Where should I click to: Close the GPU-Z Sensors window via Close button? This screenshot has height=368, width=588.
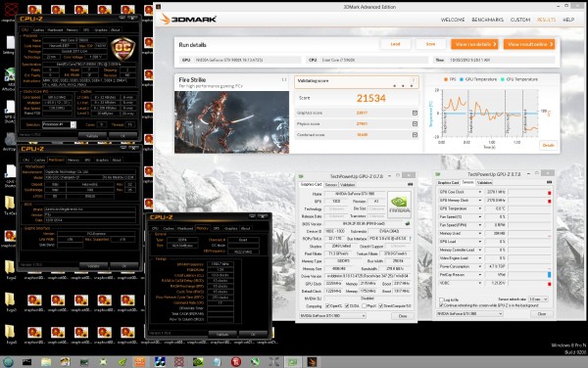(x=542, y=314)
